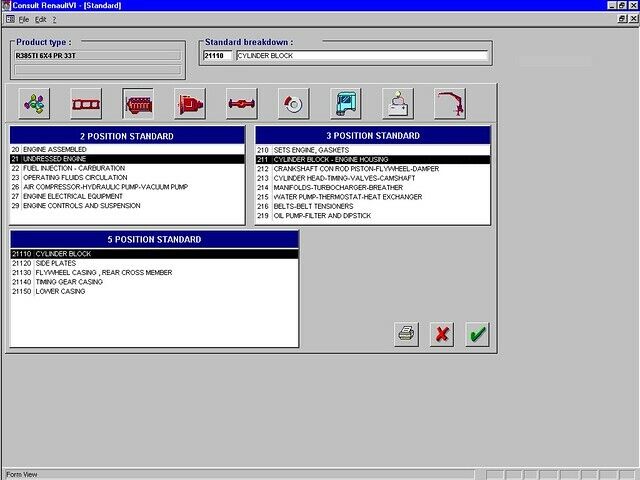
Task: Click the standard breakdown code field 21110
Action: click(x=216, y=56)
